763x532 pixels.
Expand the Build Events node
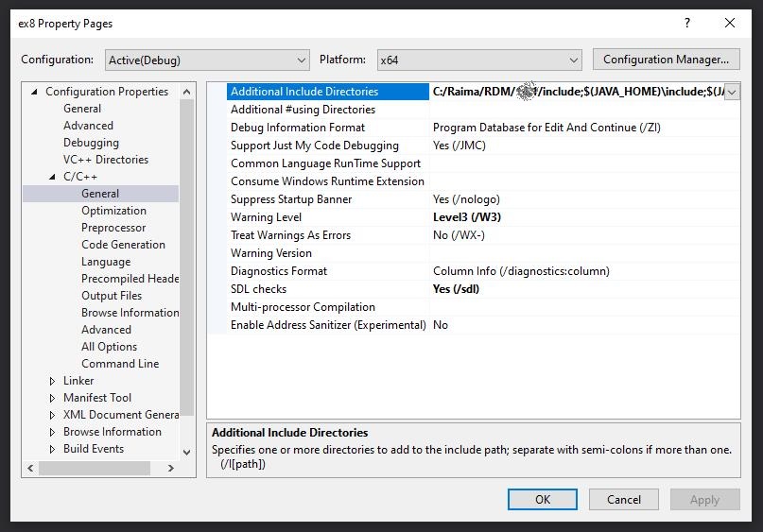point(53,449)
